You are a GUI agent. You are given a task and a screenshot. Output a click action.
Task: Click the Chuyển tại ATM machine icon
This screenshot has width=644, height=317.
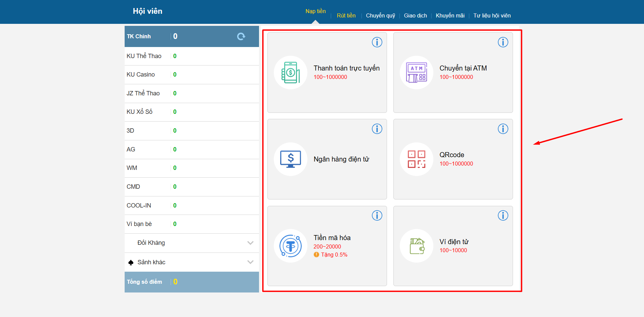tap(416, 73)
